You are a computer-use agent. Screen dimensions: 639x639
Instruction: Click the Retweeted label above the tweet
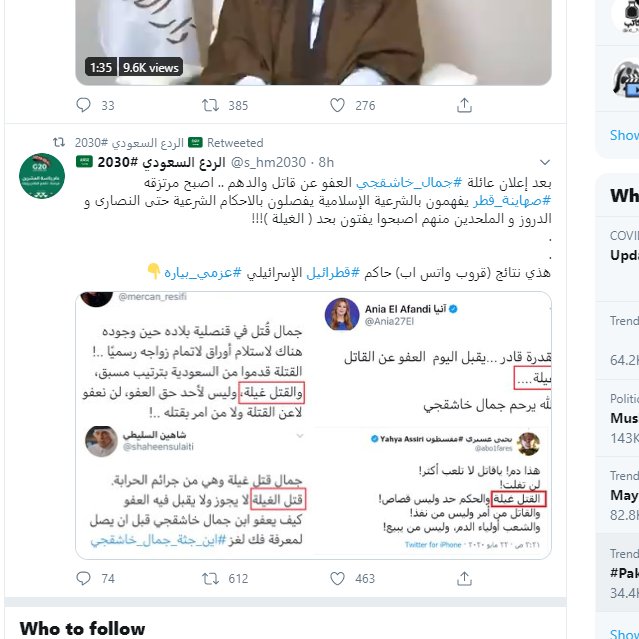[x=235, y=143]
